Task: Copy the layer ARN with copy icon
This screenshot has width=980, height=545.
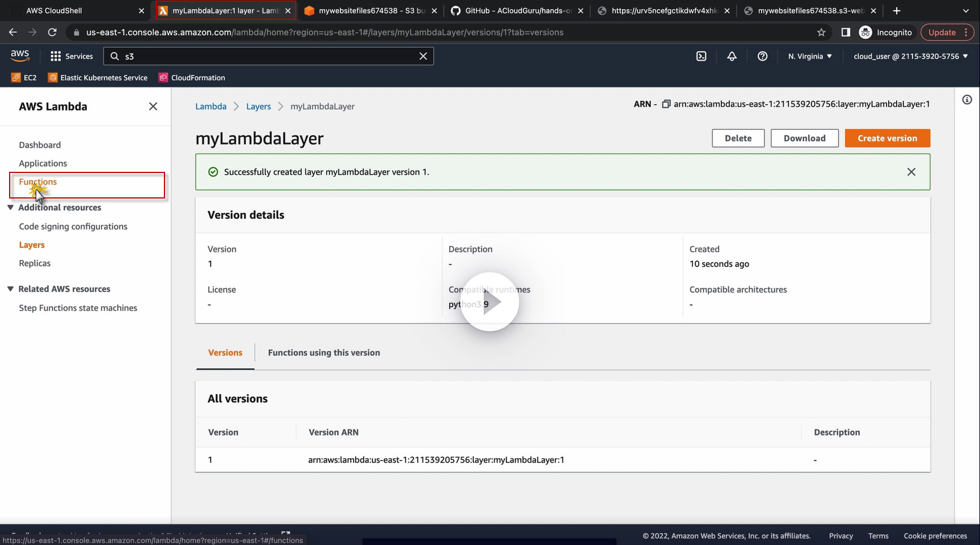Action: pyautogui.click(x=666, y=104)
